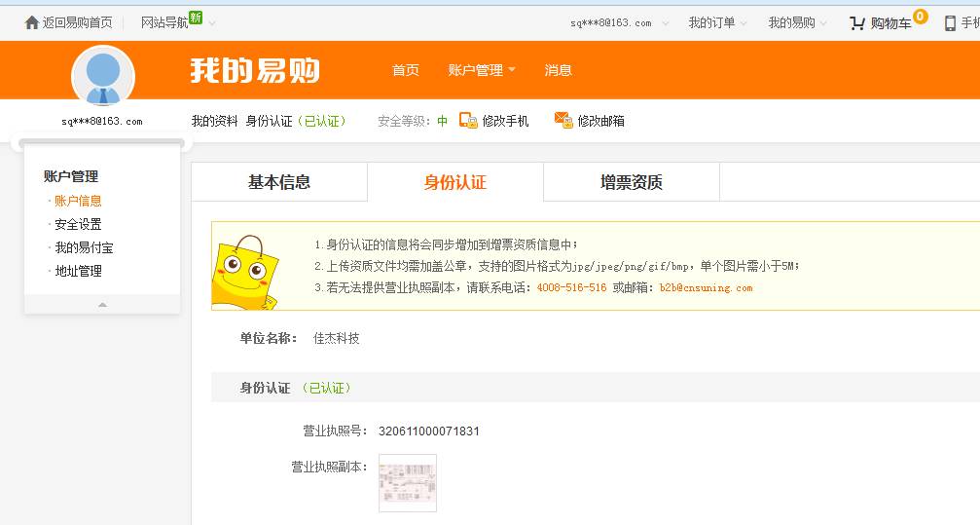This screenshot has width=980, height=525.
Task: Select 安全设置 in the sidebar
Action: (x=78, y=224)
